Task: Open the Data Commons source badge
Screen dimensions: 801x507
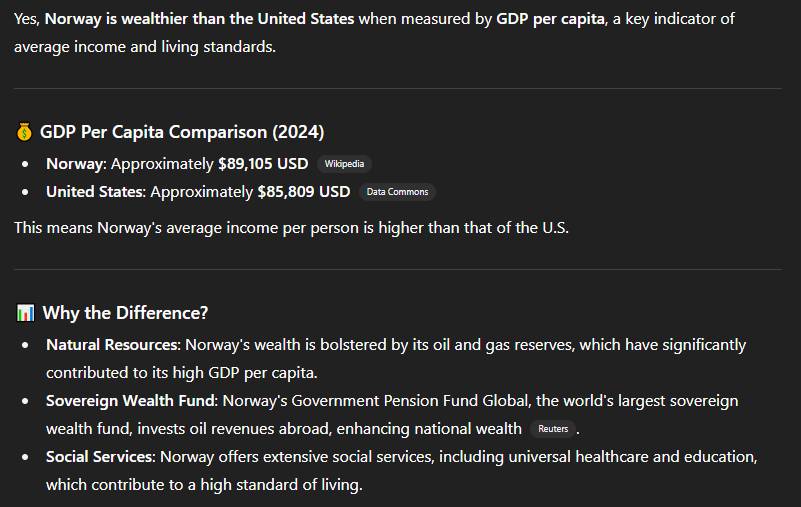Action: click(397, 192)
